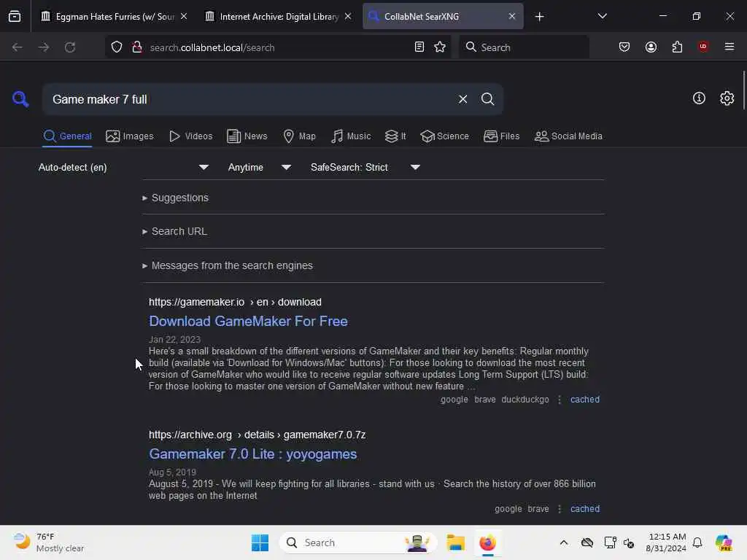Select the Map search category
The height and width of the screenshot is (560, 747).
(299, 136)
